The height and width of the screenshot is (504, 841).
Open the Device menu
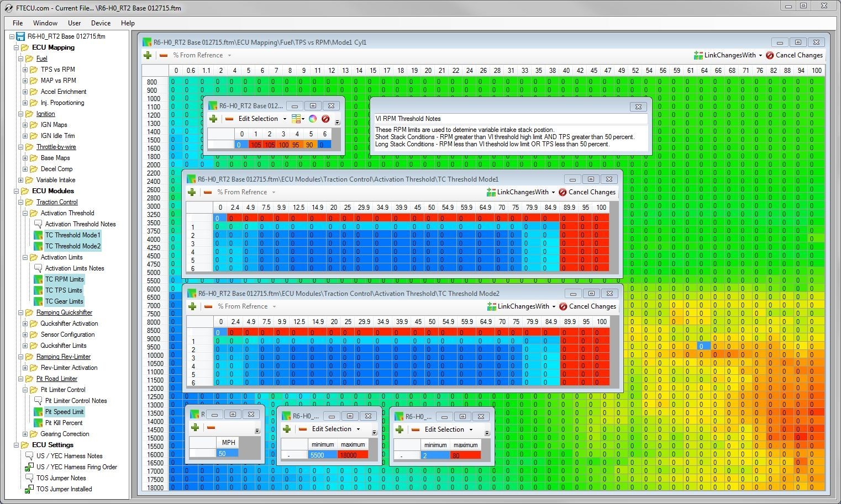(x=101, y=23)
